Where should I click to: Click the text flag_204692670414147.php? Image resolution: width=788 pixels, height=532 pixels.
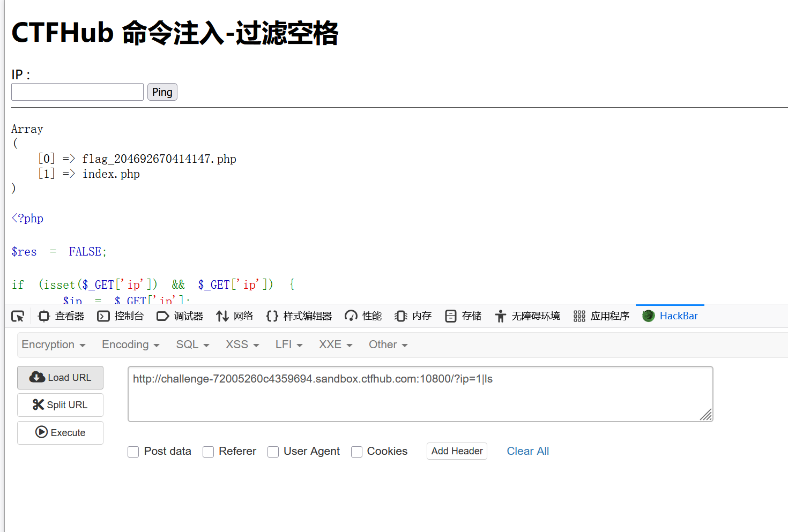(x=159, y=159)
